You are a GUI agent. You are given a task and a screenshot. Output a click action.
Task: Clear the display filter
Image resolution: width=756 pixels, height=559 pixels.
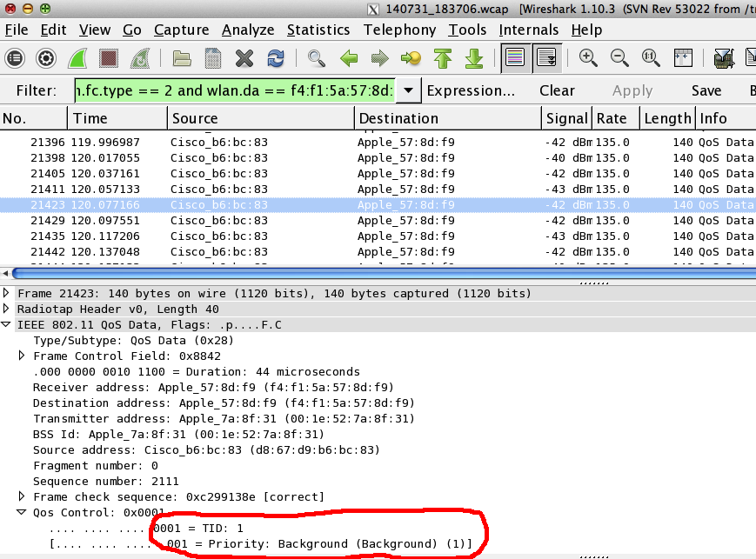click(557, 90)
